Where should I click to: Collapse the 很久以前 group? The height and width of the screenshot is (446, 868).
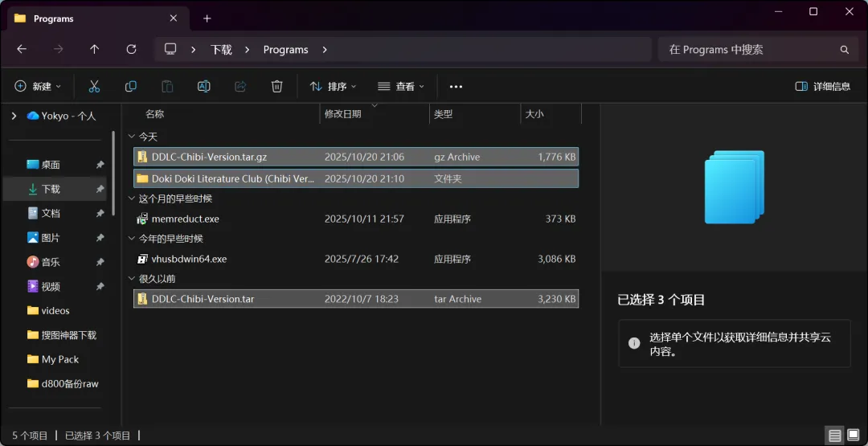(x=131, y=278)
